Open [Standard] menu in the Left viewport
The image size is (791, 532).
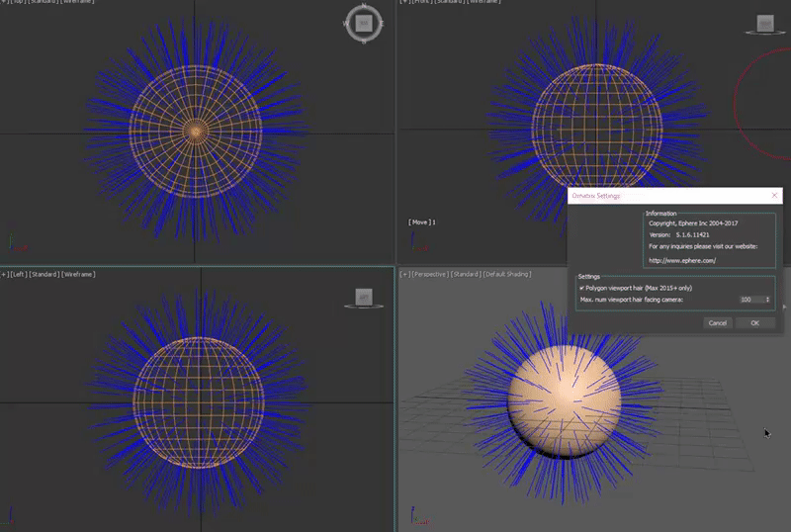[x=44, y=273]
